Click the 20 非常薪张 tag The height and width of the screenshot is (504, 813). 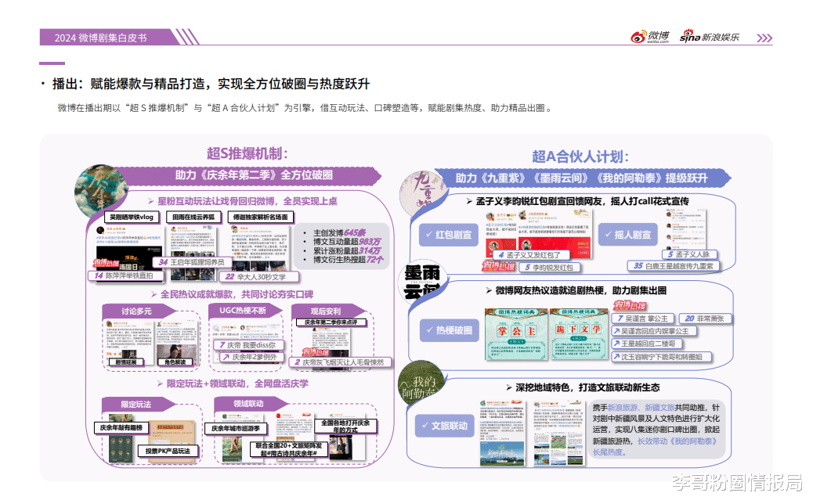(705, 319)
